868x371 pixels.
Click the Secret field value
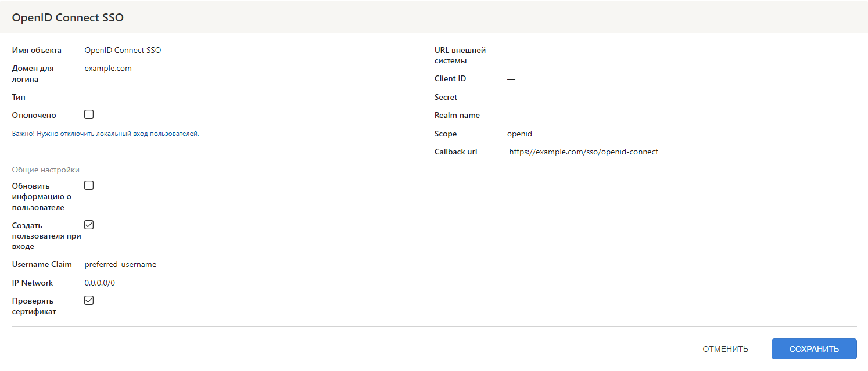click(x=511, y=97)
